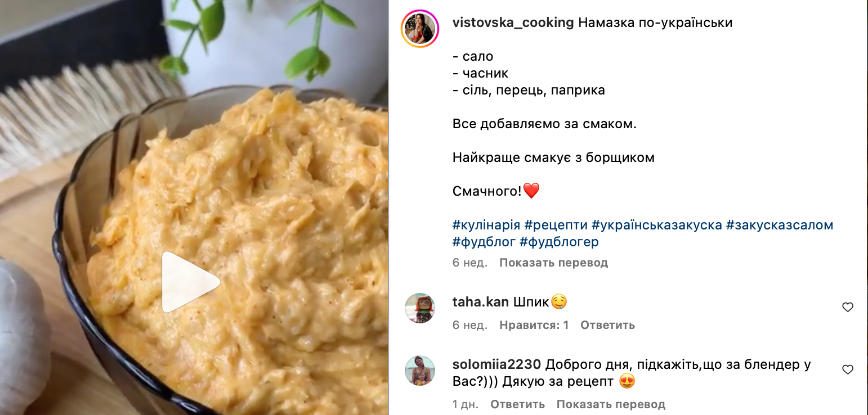Open taha.kan's avatar picture

point(420,308)
